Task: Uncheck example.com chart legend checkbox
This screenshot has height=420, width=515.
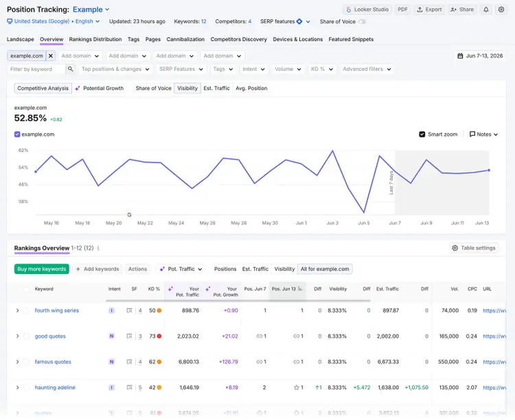Action: [x=17, y=135]
